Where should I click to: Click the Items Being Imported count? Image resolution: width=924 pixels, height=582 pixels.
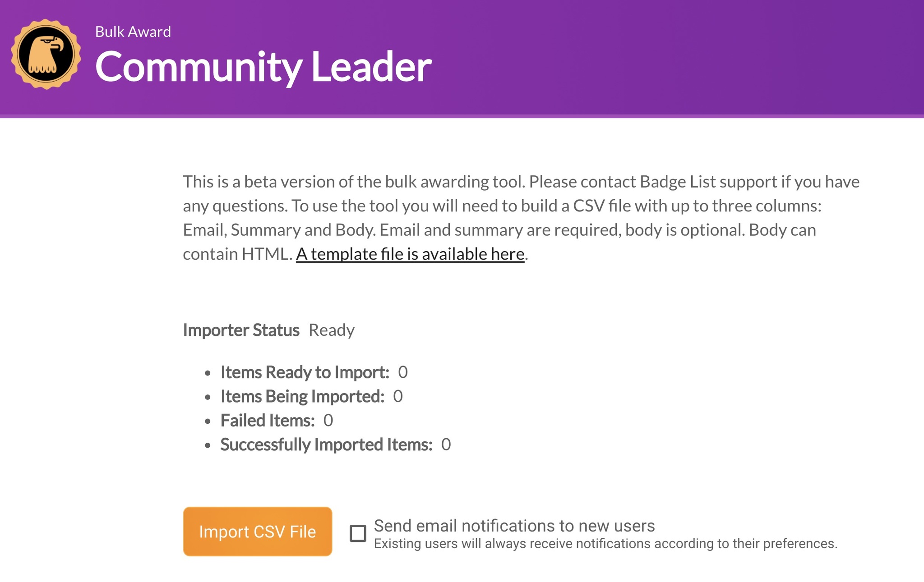coord(398,396)
